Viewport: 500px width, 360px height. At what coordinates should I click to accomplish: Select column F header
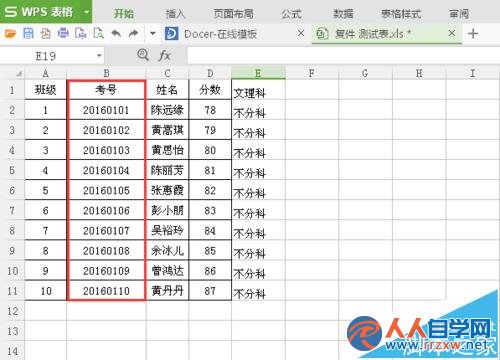tap(312, 73)
